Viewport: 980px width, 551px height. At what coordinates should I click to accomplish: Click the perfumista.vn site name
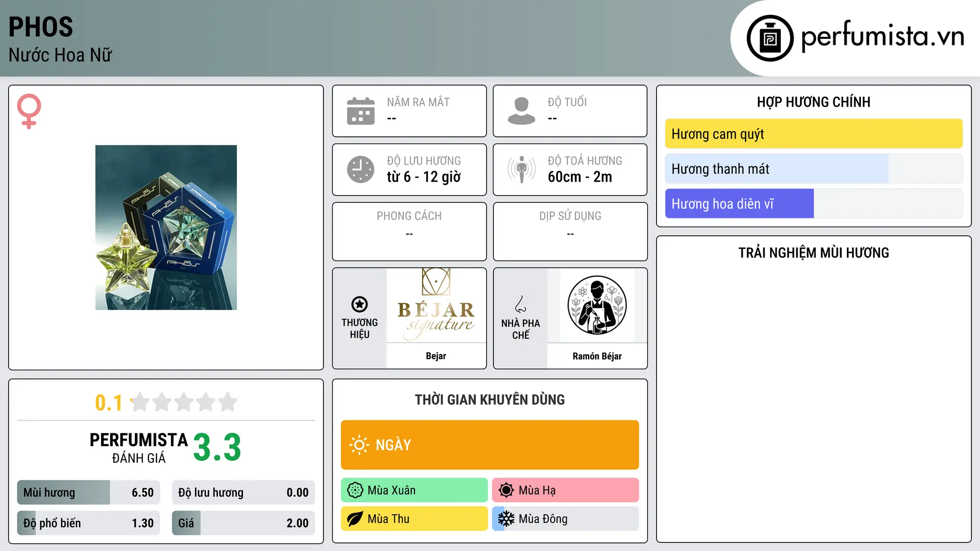click(x=883, y=37)
